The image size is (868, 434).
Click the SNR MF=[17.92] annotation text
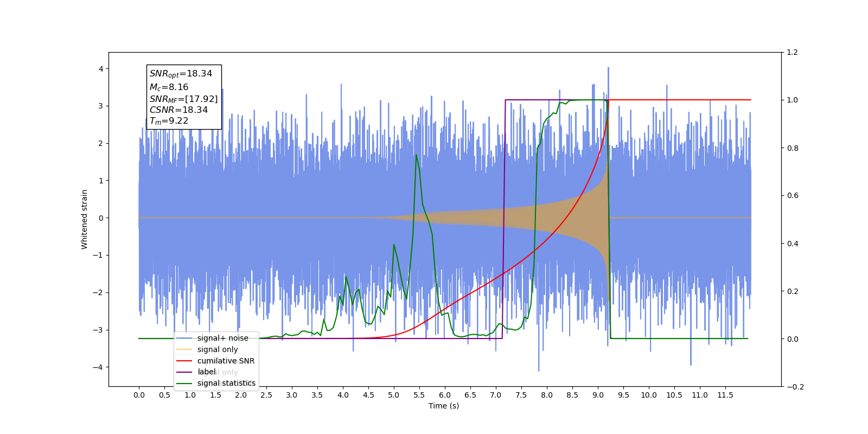184,99
